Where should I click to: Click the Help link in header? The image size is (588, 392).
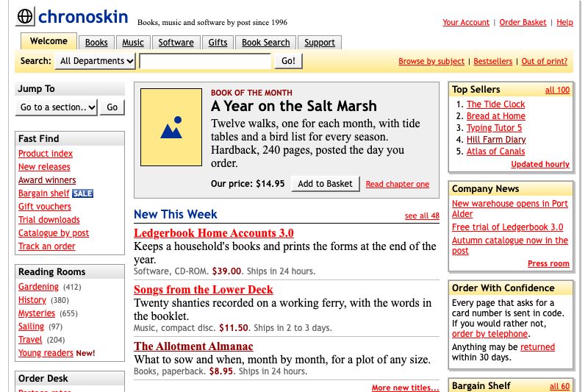click(x=564, y=22)
